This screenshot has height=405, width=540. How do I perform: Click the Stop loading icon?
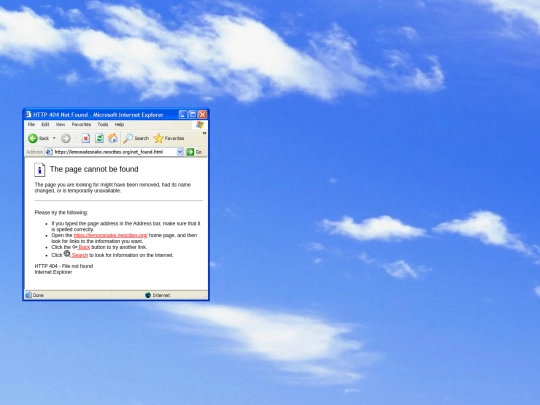(86, 138)
